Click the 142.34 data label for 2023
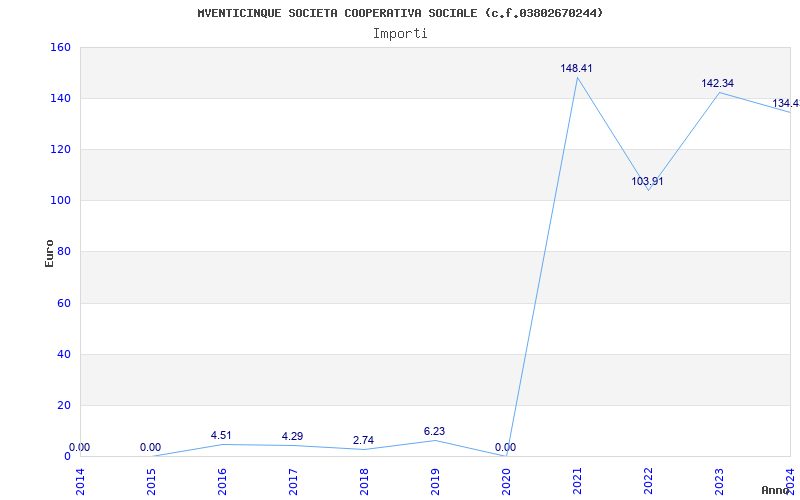800x500 pixels. coord(717,83)
